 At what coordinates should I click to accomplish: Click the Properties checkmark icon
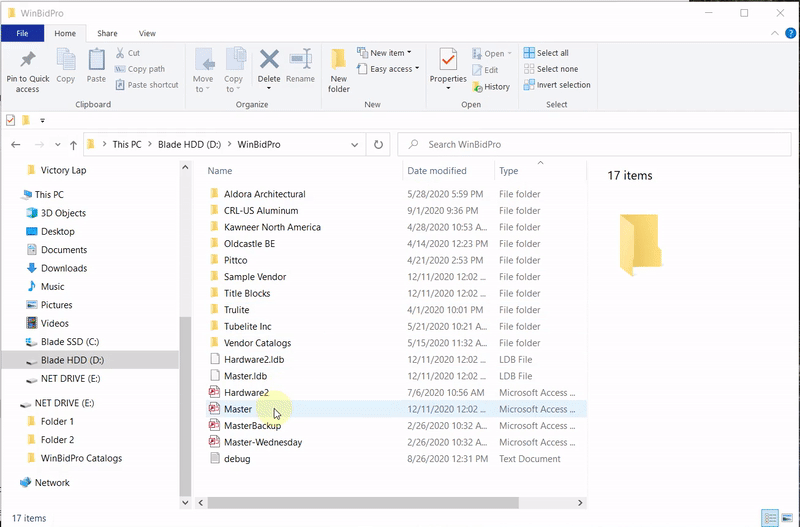pos(448,60)
